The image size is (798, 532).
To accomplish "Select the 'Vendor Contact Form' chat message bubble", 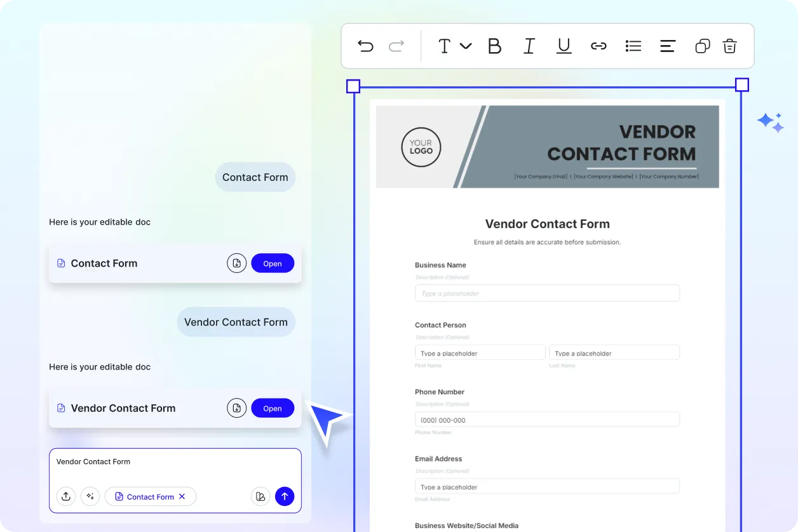I will 236,322.
